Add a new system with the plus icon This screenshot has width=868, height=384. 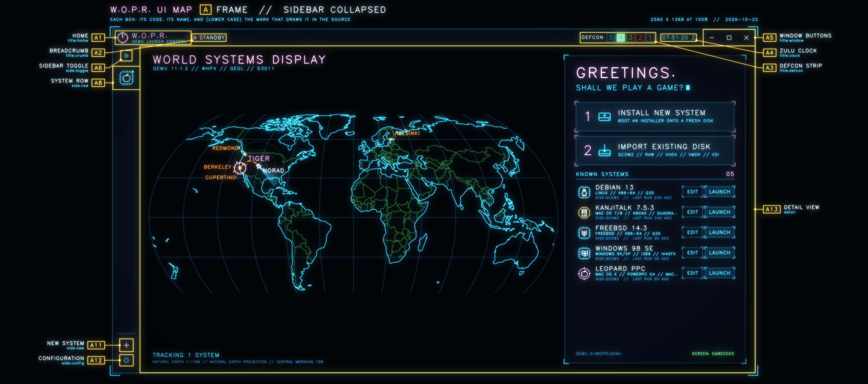pos(126,345)
